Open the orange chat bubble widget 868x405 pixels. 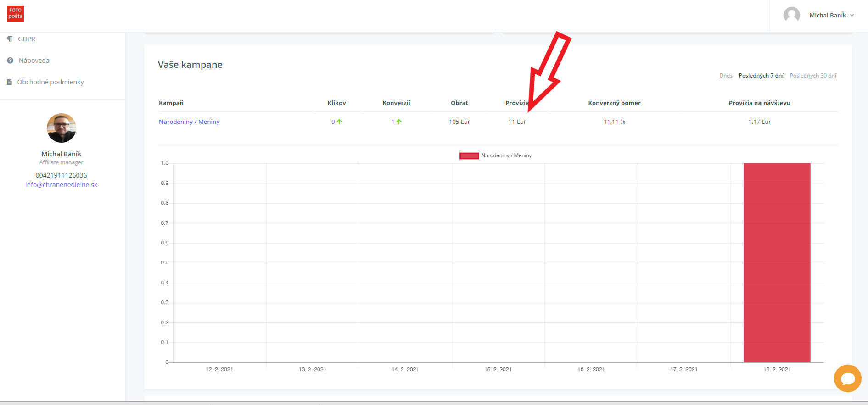point(847,378)
